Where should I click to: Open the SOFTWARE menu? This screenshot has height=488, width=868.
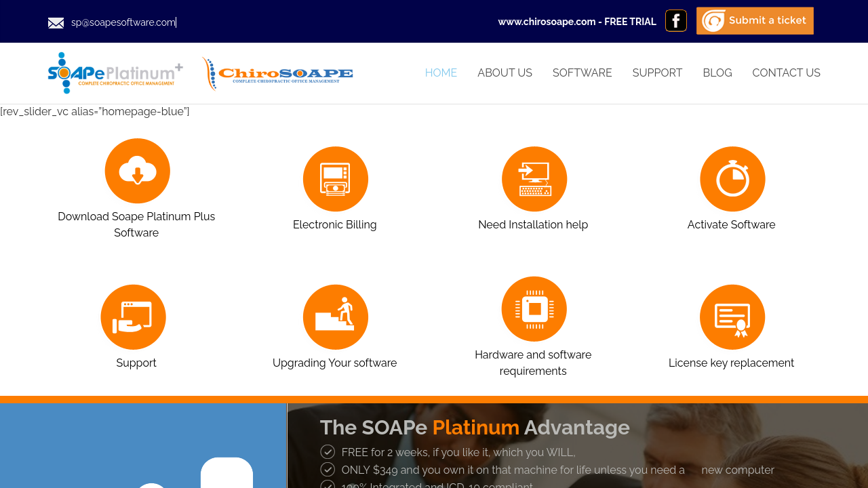pyautogui.click(x=583, y=73)
